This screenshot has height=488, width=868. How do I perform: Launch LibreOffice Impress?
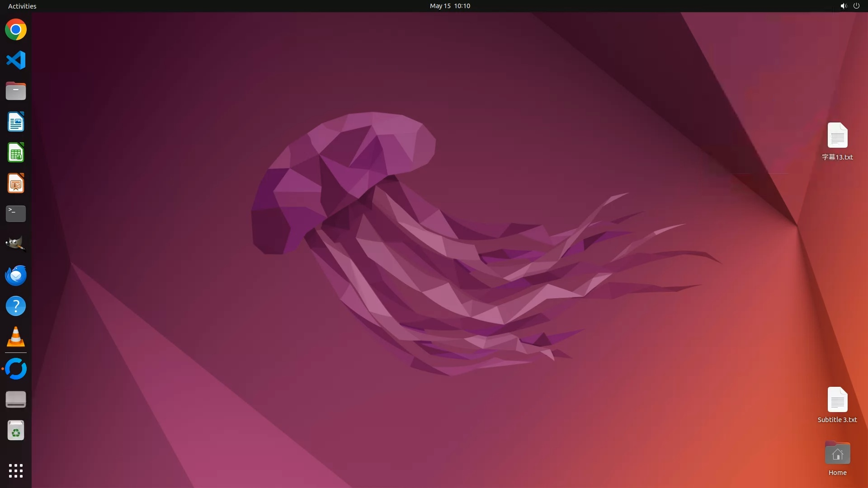click(16, 183)
